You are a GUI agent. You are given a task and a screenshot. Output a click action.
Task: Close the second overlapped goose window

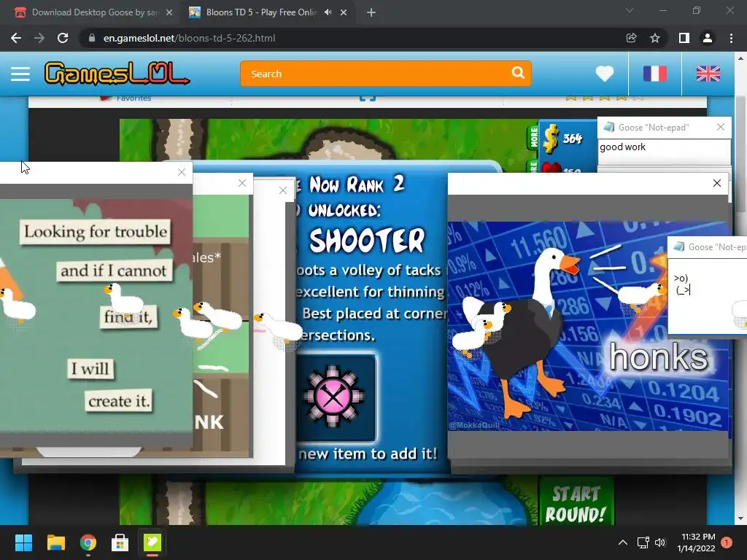coord(242,183)
